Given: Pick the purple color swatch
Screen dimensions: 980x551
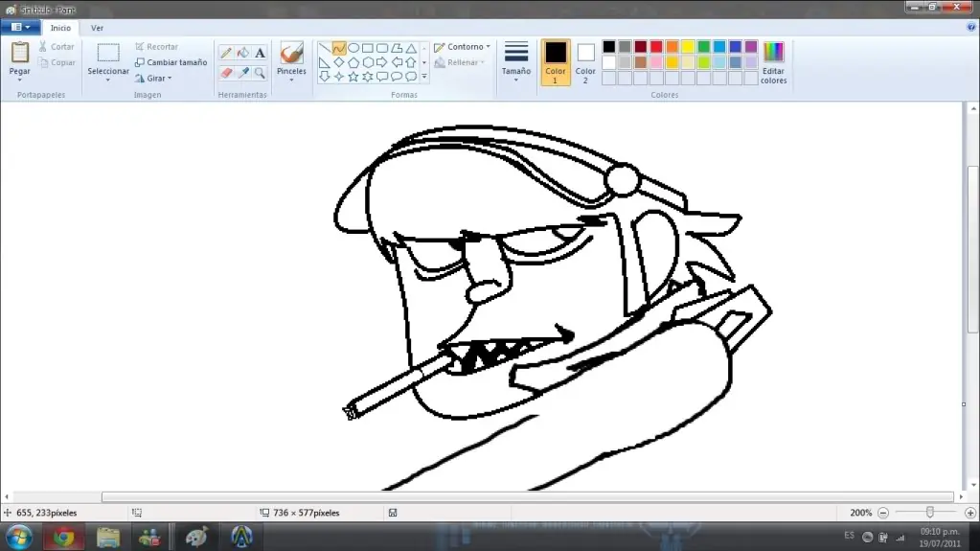Looking at the screenshot, I should (x=751, y=47).
